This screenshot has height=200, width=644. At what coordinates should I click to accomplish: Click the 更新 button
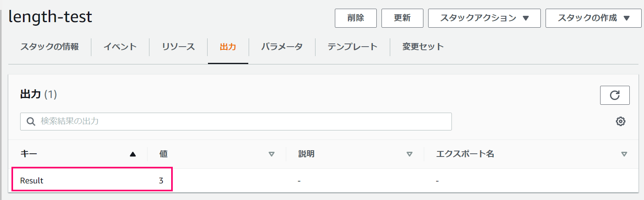click(x=402, y=18)
